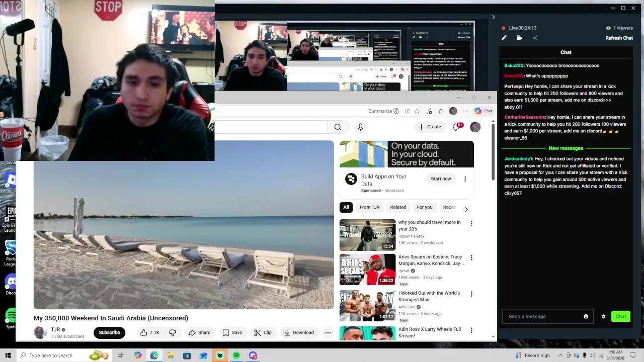Screen dimensions: 644x362
Task: Click the YouTube search magnifier button
Action: tap(338, 127)
